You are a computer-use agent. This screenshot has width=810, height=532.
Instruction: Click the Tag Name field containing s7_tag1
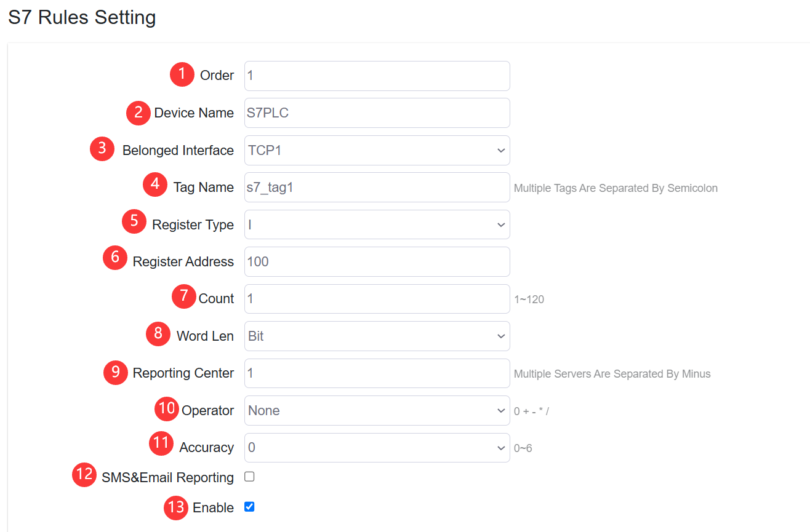click(377, 187)
